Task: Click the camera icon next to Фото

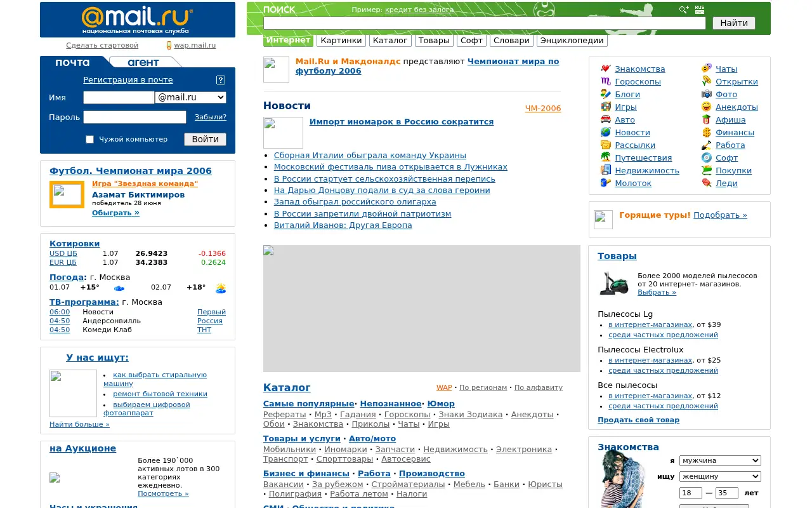Action: click(x=706, y=94)
